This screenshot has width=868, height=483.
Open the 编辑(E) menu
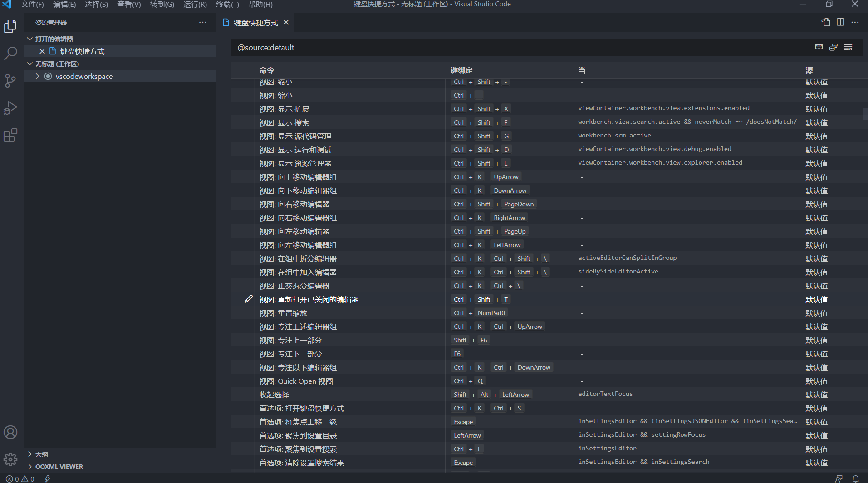tap(64, 4)
